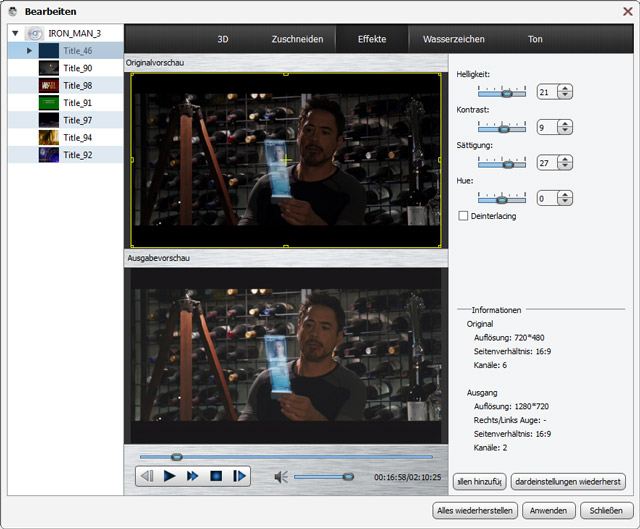The height and width of the screenshot is (529, 640).
Task: Select the Title_90 thumbnail
Action: (49, 68)
